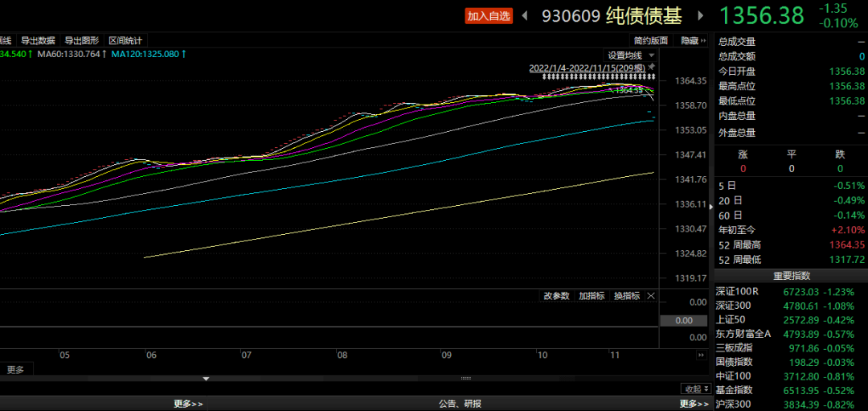Click the previous security left arrow
This screenshot has height=411, width=868.
click(526, 15)
